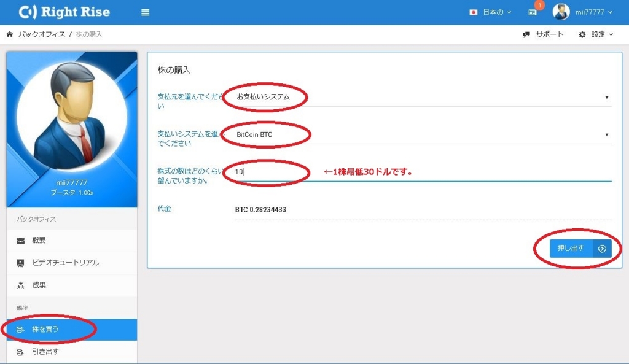Screen dimensions: 629x364
Task: Click the 操作 sidebar section header
Action: pyautogui.click(x=22, y=308)
